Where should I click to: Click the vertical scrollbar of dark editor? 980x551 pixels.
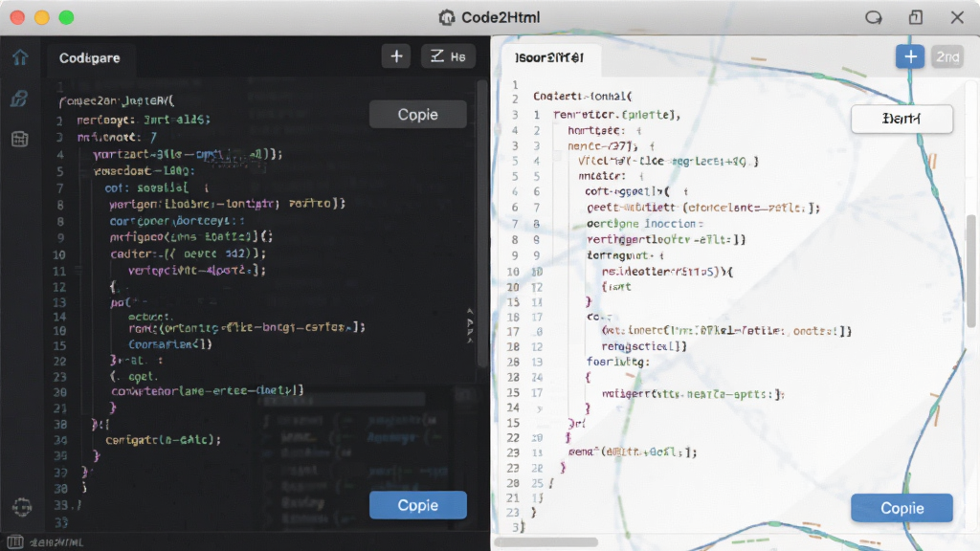coord(482,225)
